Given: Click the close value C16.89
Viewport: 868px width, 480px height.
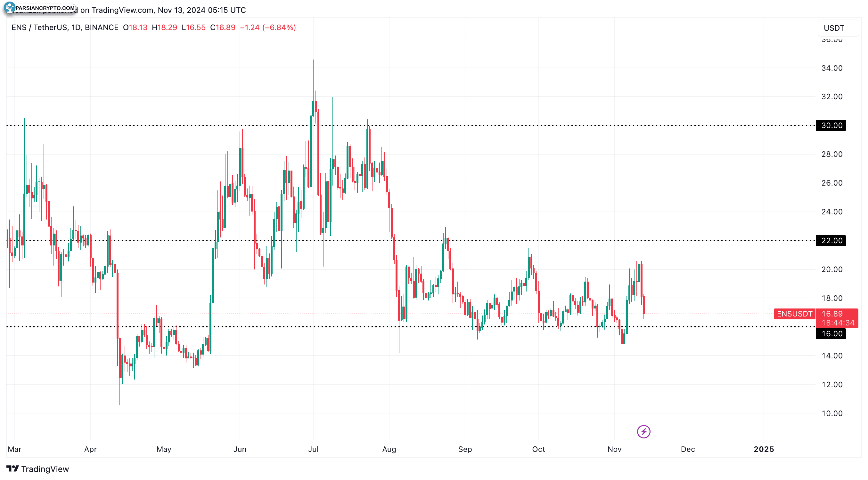Looking at the screenshot, I should (222, 27).
